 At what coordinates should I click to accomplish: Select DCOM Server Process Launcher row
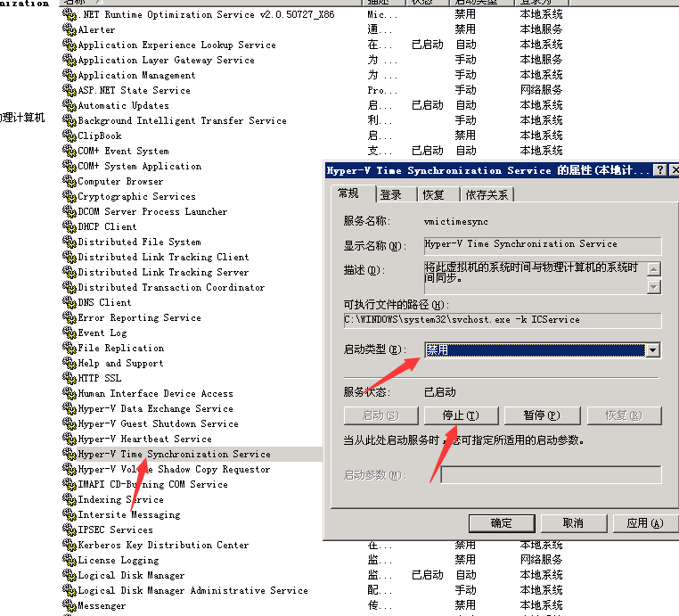click(x=153, y=211)
